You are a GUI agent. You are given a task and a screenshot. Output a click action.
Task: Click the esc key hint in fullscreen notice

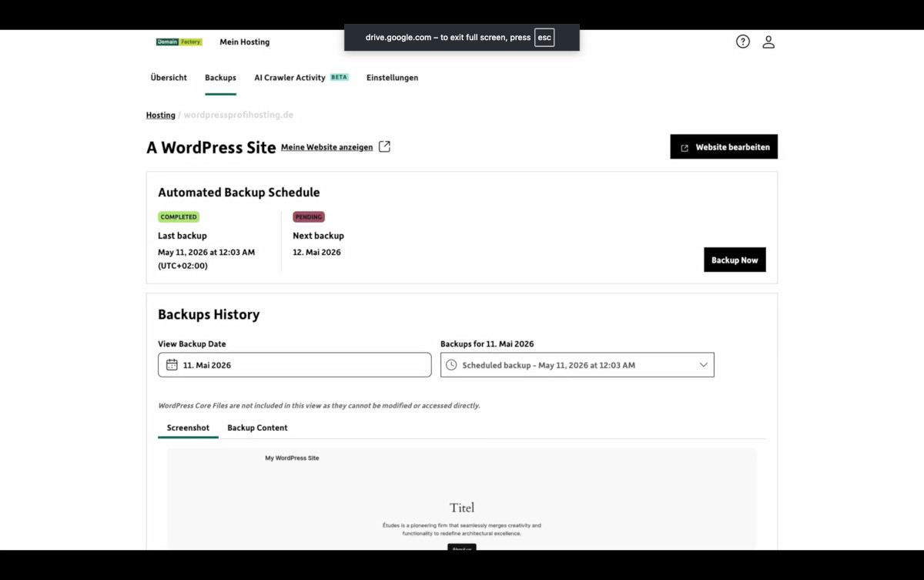tap(544, 37)
